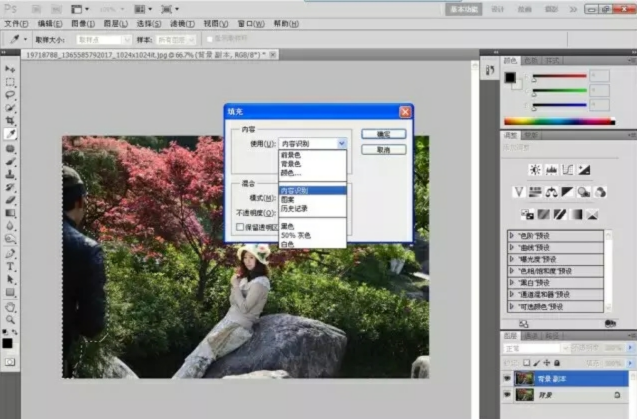Toggle lock image pixels brush icon
637x419 pixels.
pos(537,363)
